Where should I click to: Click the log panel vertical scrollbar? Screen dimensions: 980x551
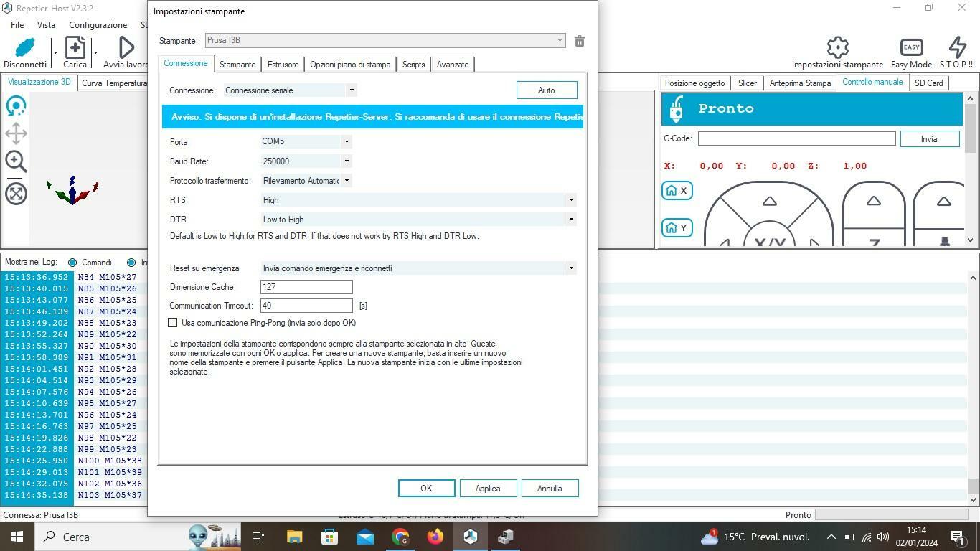pyautogui.click(x=973, y=380)
